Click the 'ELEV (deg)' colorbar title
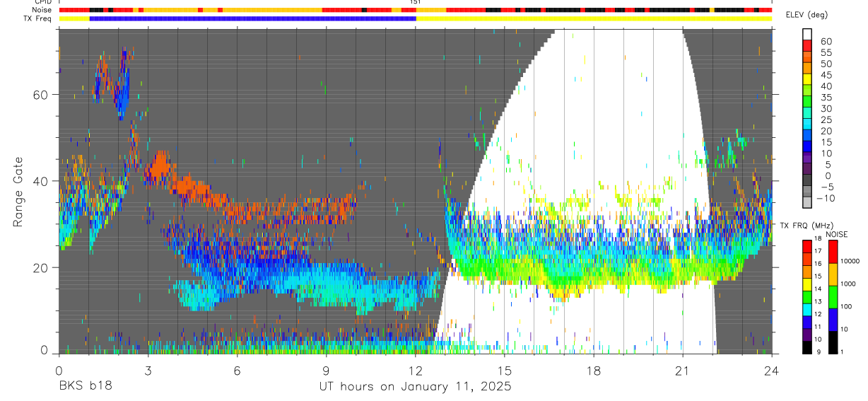The height and width of the screenshot is (401, 868). (807, 14)
